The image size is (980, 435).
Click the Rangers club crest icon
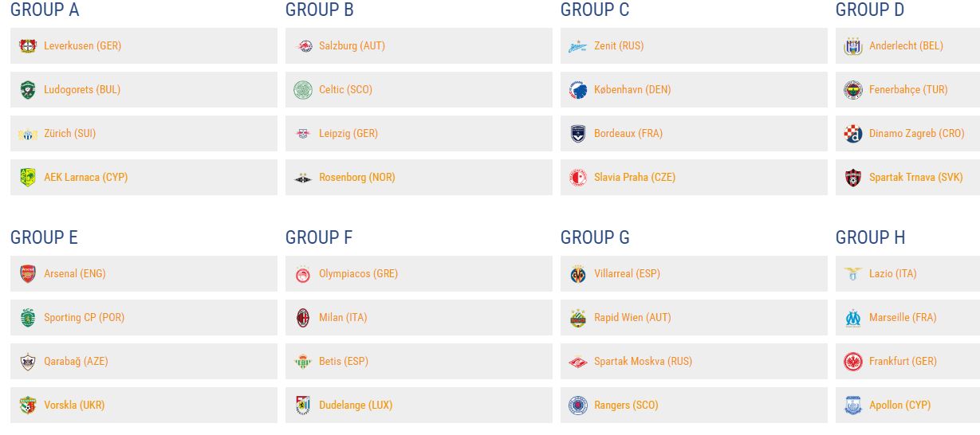578,406
